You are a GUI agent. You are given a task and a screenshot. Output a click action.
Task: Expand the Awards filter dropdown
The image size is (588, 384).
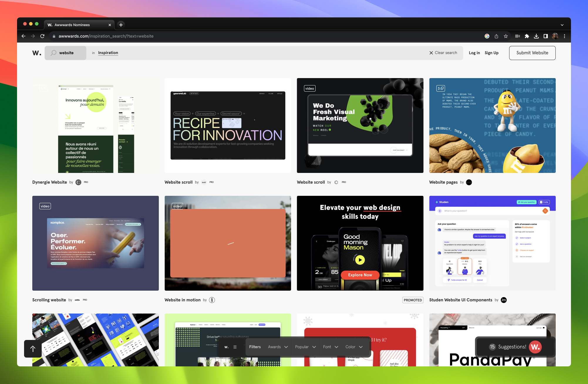click(277, 347)
